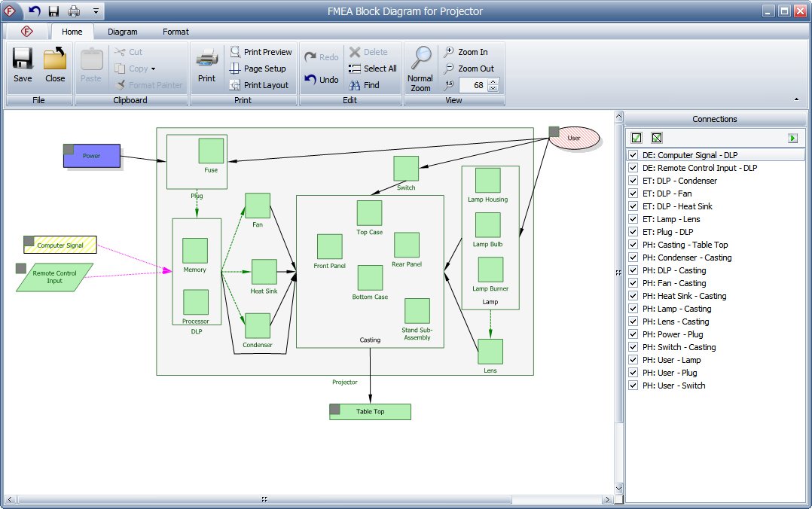
Task: Click the Zoom Out magnifier
Action: pyautogui.click(x=450, y=69)
